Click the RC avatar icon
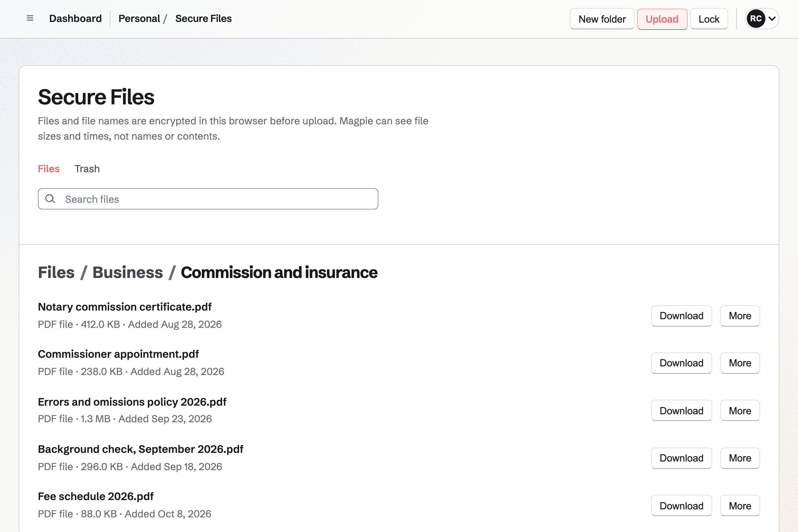The image size is (798, 532). 755,19
